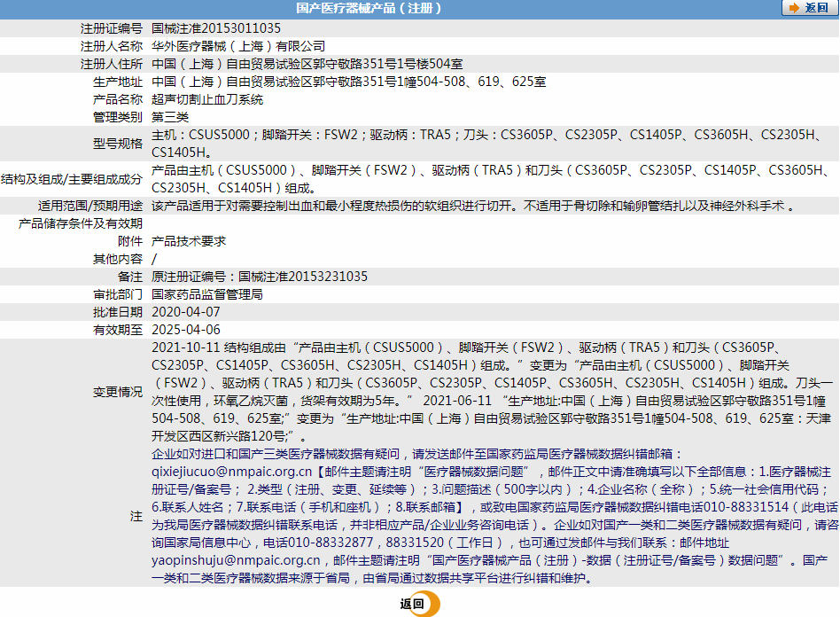
Task: Click the 结构及组成/主要组成成分 row label
Action: (72, 179)
